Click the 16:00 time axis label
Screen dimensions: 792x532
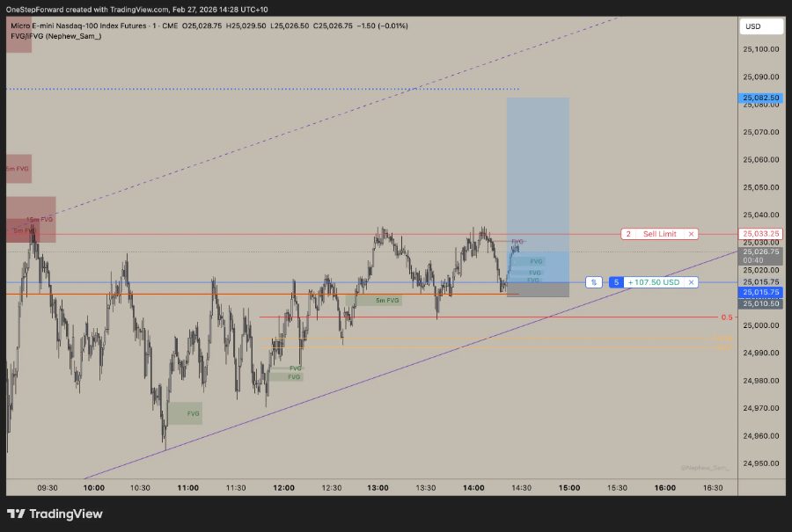[664, 487]
